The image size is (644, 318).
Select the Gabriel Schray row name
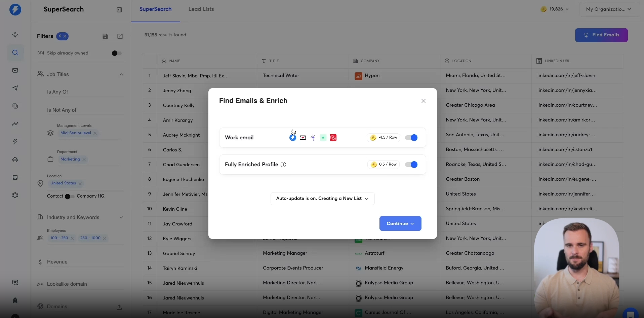click(x=179, y=253)
